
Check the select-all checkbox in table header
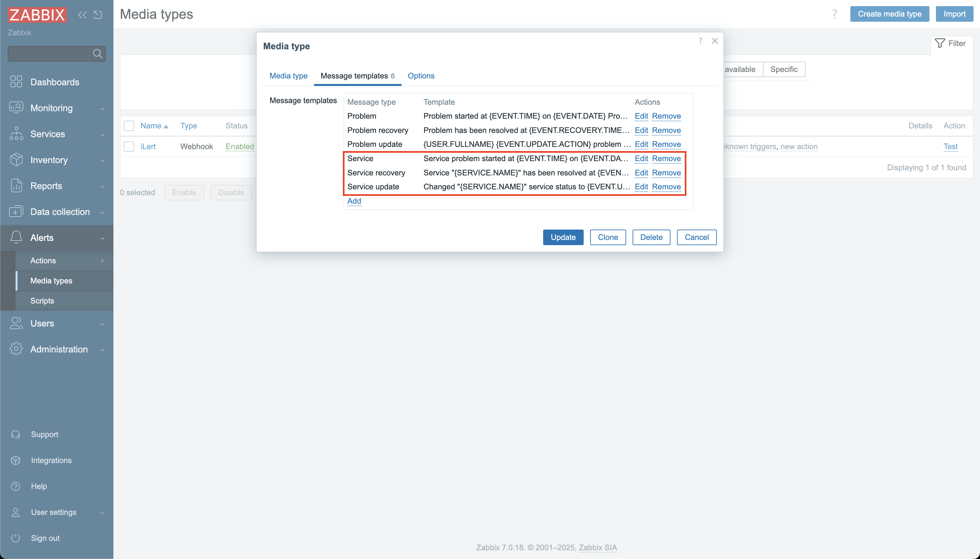129,126
